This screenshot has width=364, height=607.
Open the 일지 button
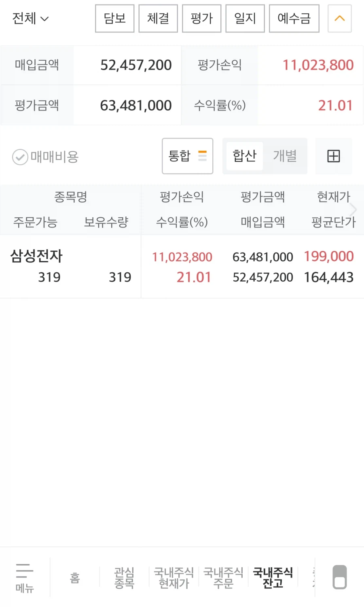click(245, 19)
